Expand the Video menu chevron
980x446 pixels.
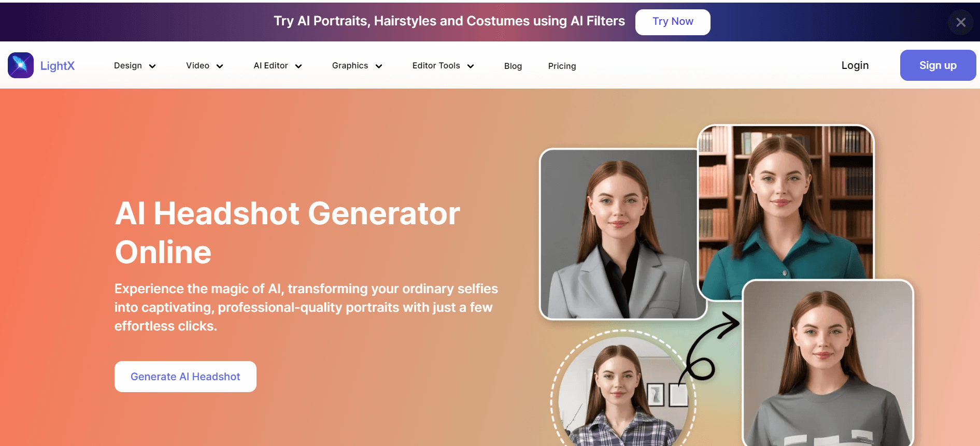click(x=220, y=66)
